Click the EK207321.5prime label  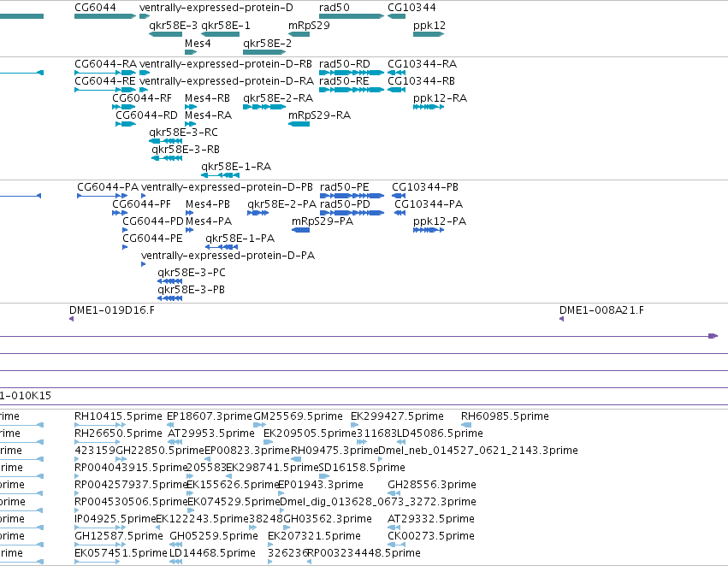click(x=314, y=536)
